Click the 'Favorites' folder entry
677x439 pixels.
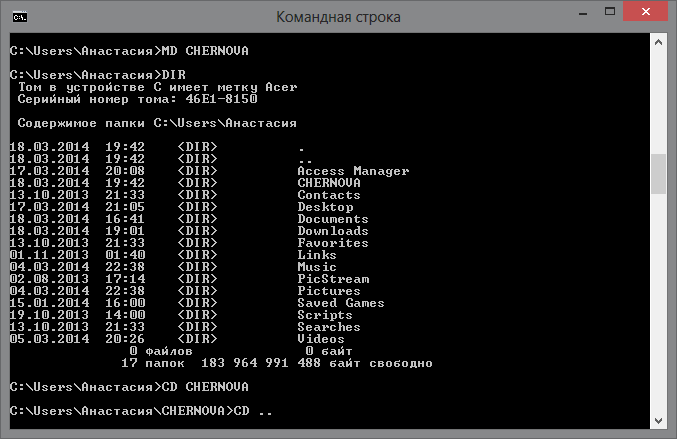[x=333, y=243]
